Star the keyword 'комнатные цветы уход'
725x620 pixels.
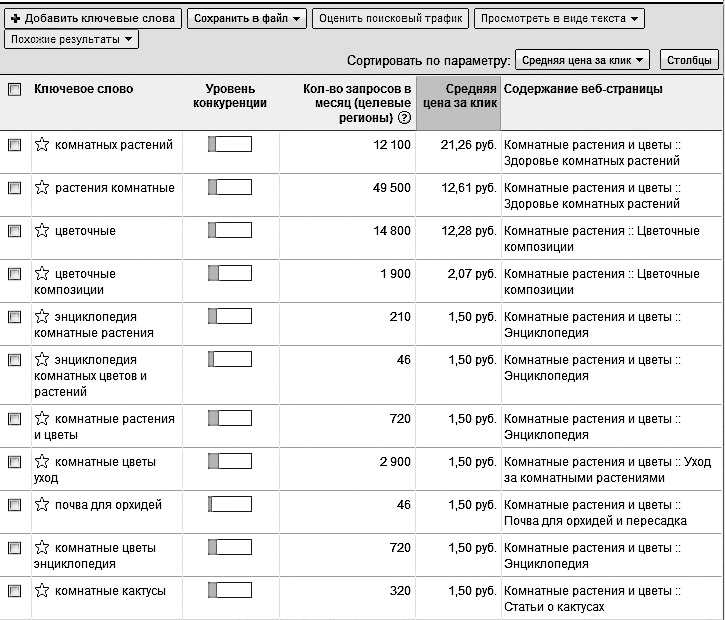pyautogui.click(x=42, y=462)
